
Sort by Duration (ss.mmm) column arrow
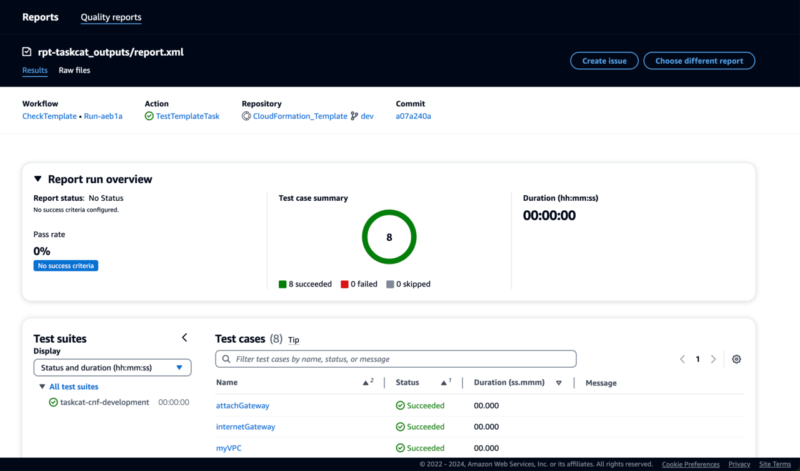(559, 383)
